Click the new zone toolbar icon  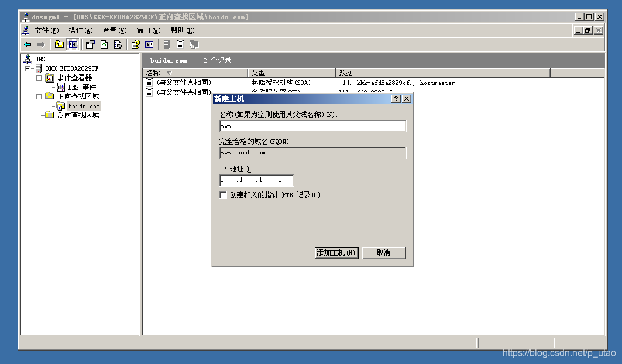click(194, 44)
